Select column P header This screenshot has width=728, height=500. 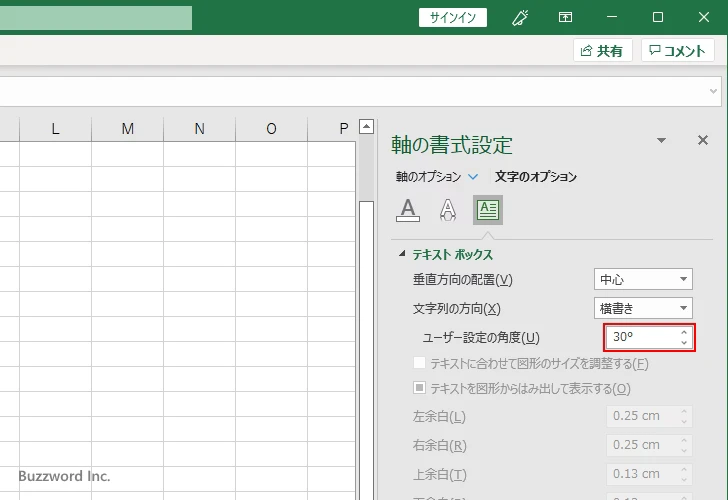(x=332, y=129)
